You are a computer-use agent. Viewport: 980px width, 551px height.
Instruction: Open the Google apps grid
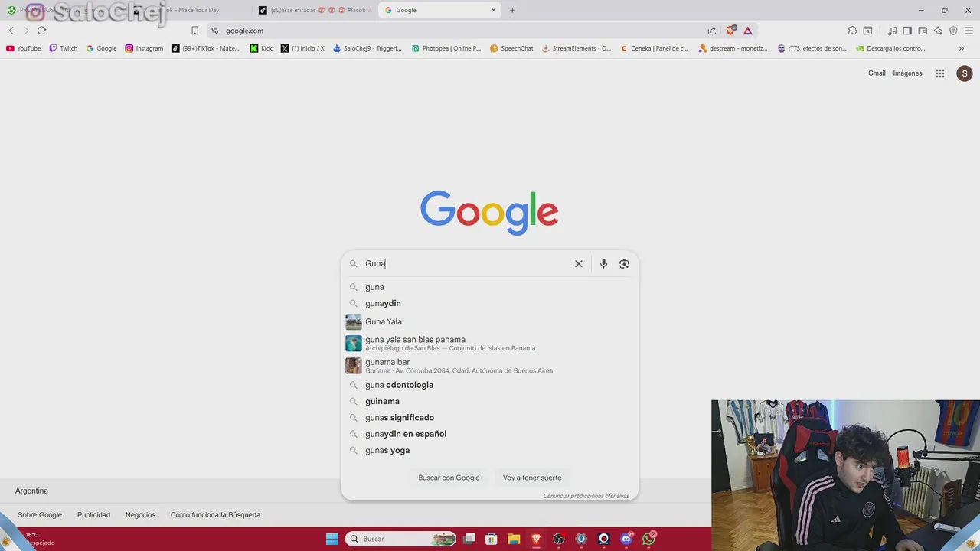tap(940, 73)
